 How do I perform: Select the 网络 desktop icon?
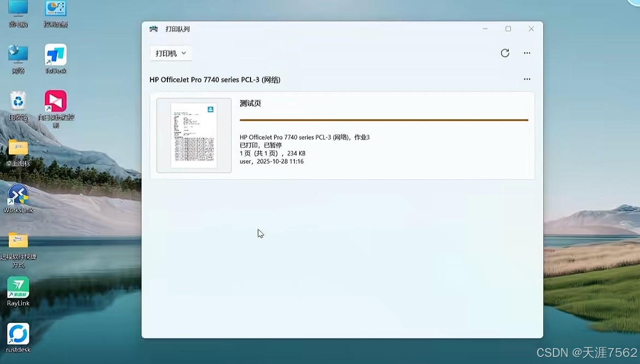18,60
